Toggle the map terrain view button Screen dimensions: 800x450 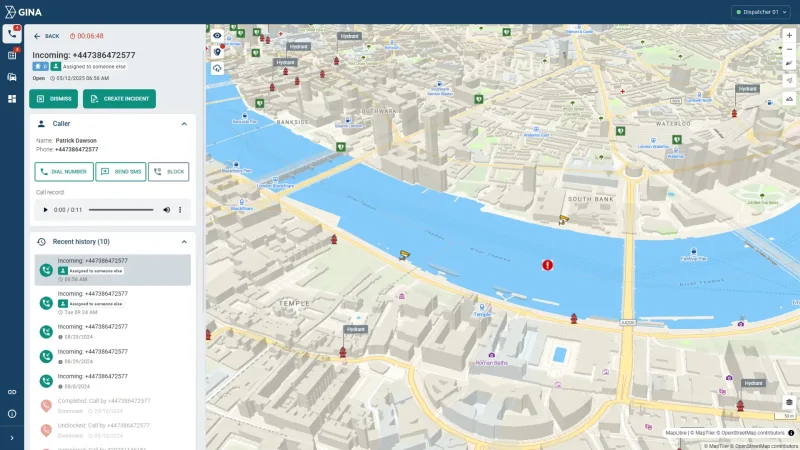click(x=789, y=98)
